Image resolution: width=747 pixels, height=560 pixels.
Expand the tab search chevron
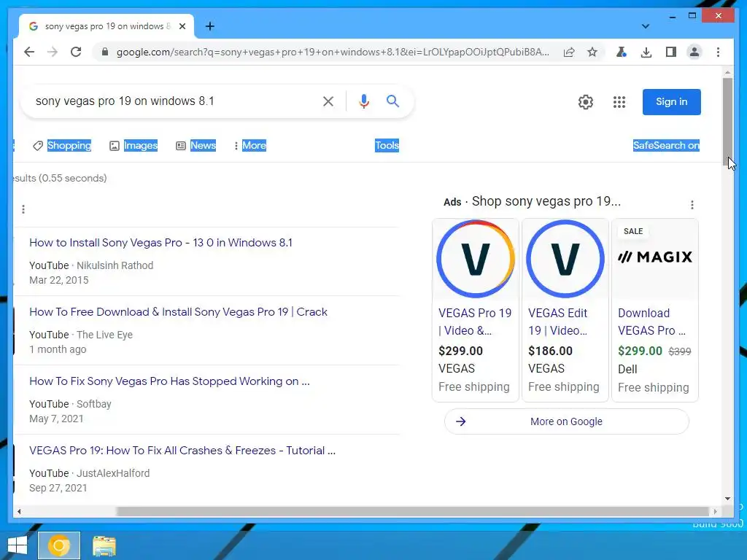(x=645, y=26)
